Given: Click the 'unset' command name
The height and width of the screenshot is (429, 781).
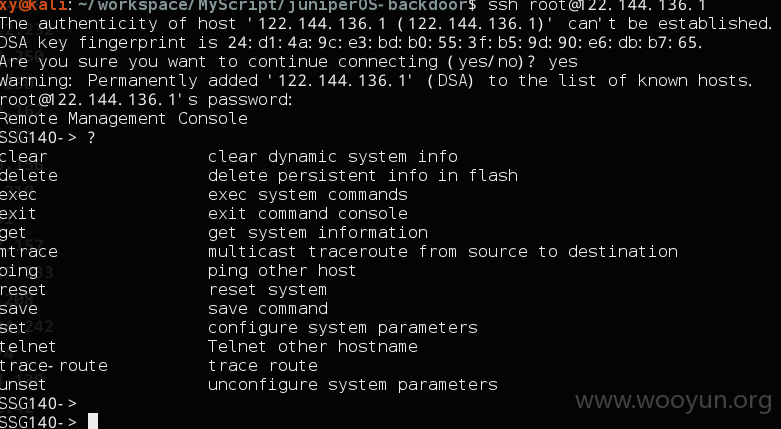Looking at the screenshot, I should pos(23,385).
